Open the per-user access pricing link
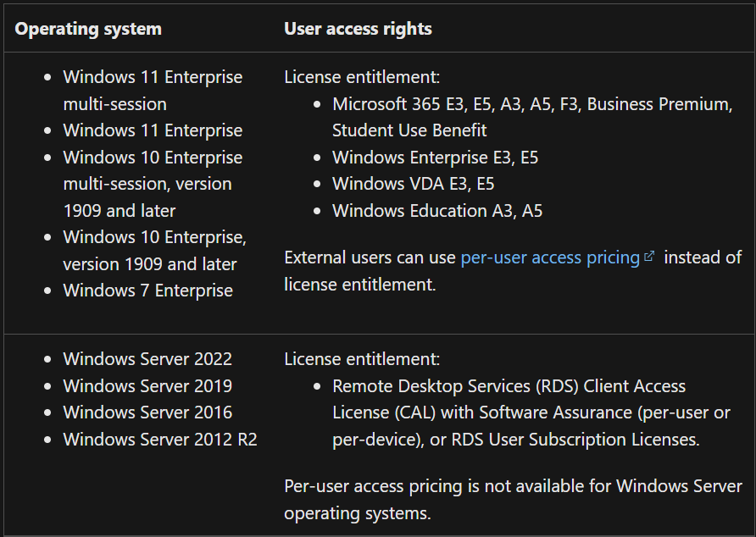The width and height of the screenshot is (756, 537). (550, 257)
